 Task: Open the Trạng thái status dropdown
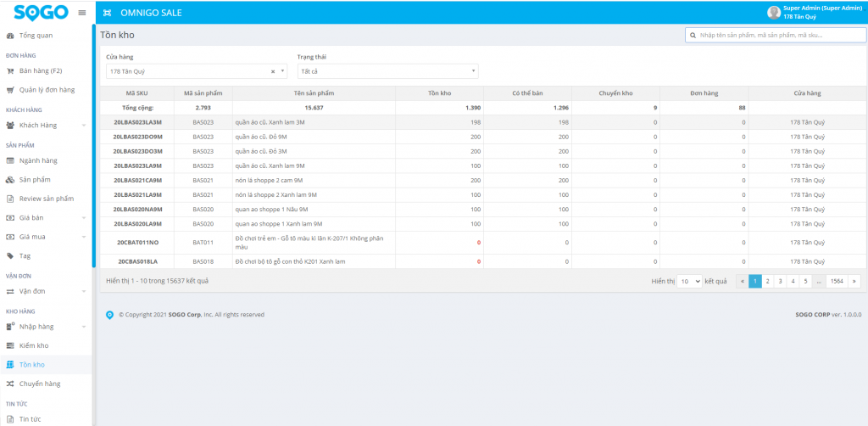pos(388,71)
